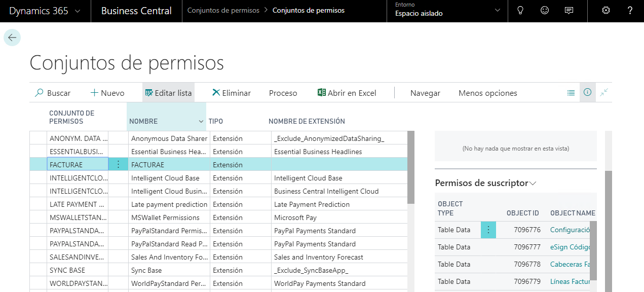Open the Proceso menu
The width and height of the screenshot is (644, 292).
point(283,93)
